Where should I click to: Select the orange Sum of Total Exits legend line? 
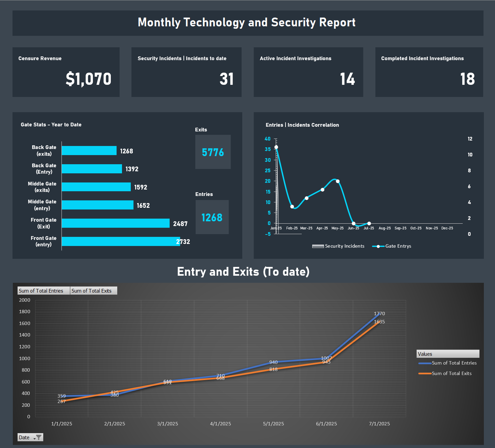tap(425, 374)
